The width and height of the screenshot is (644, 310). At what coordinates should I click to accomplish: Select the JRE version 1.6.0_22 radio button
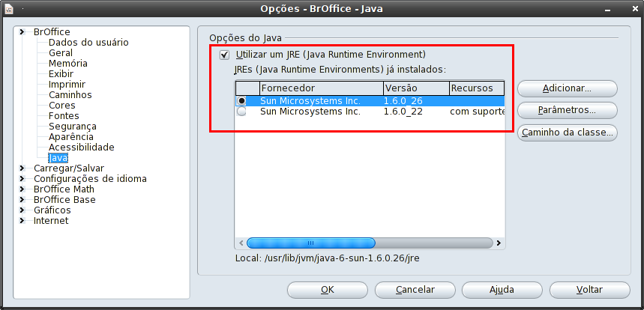(241, 112)
